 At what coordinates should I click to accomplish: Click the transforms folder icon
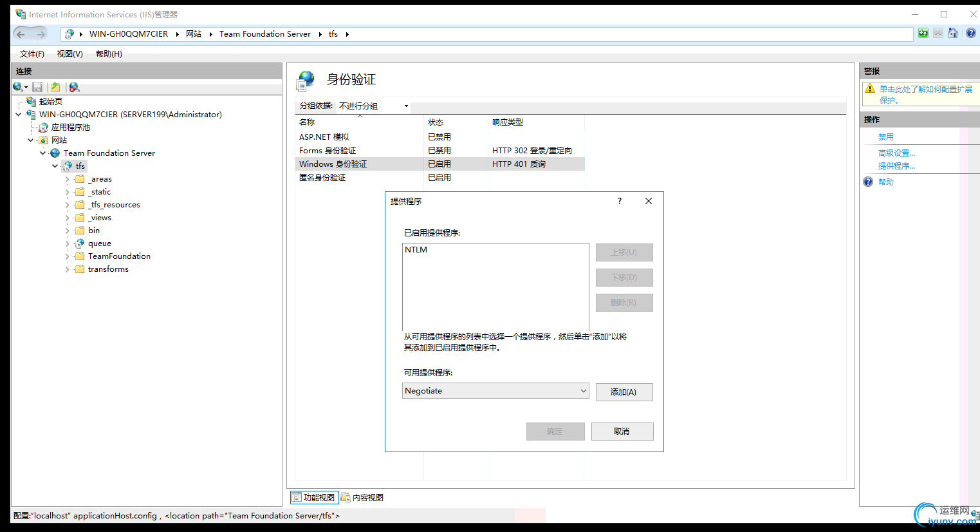80,269
